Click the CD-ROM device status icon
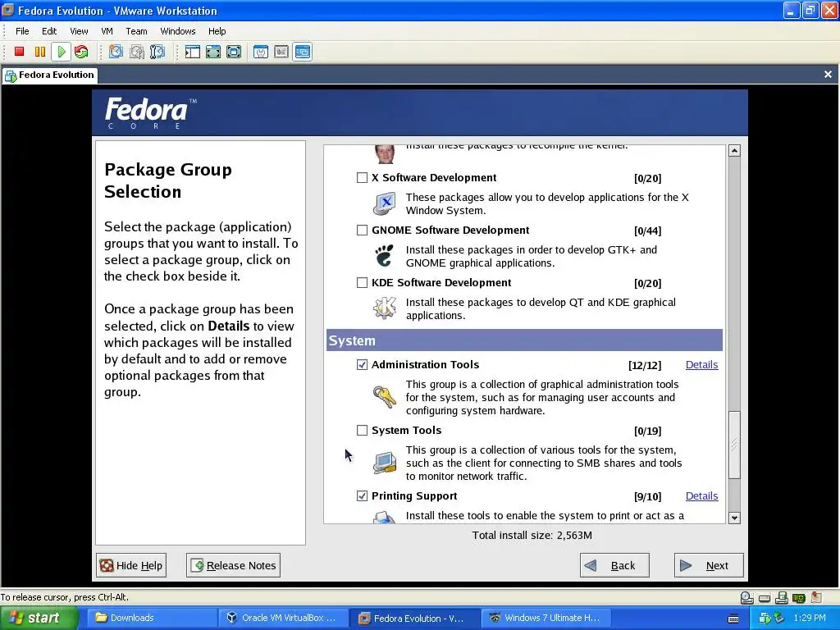Screen dimensions: 840x630 point(746,597)
